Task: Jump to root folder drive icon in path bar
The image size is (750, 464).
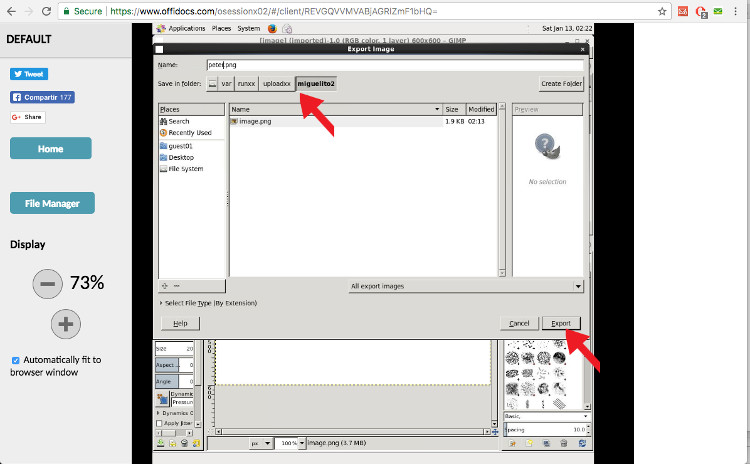Action: pos(212,84)
